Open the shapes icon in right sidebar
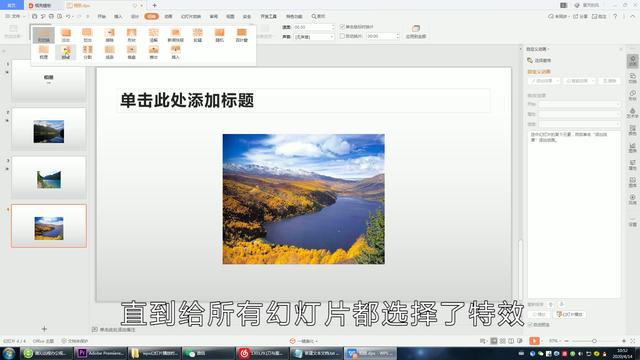The height and width of the screenshot is (360, 640). pyautogui.click(x=632, y=95)
